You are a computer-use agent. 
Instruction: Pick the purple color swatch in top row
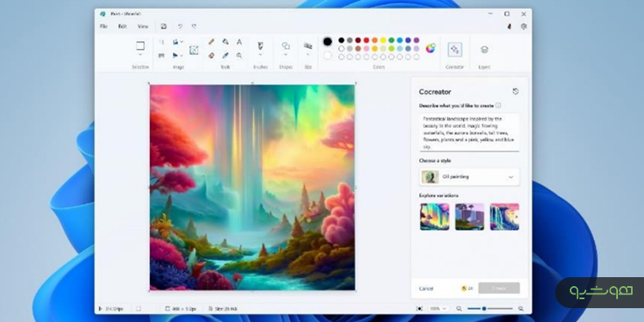coord(417,40)
